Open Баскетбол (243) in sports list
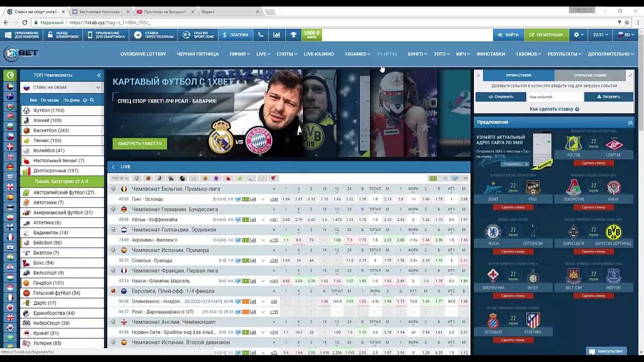The width and height of the screenshot is (644, 362). pos(62,130)
